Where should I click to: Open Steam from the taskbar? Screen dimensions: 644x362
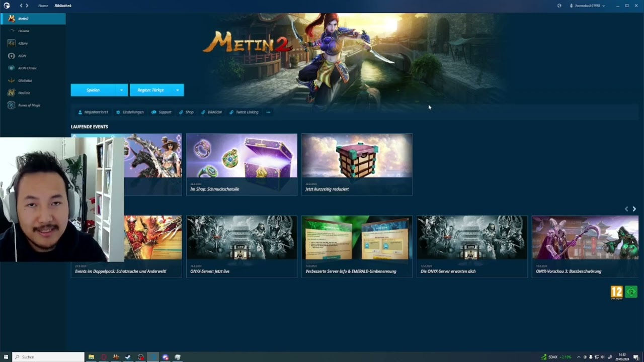point(128,357)
